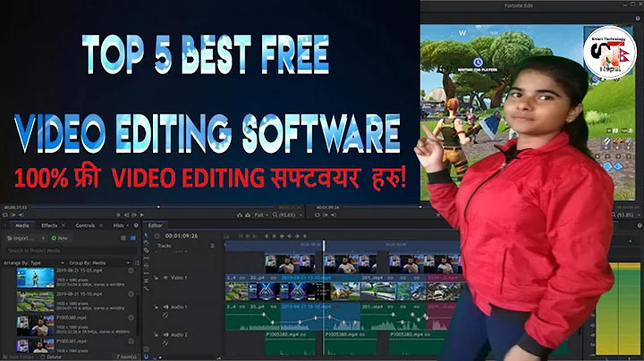This screenshot has height=361, width=644.
Task: Toggle the link icon under Audio 1
Action: (x=165, y=315)
